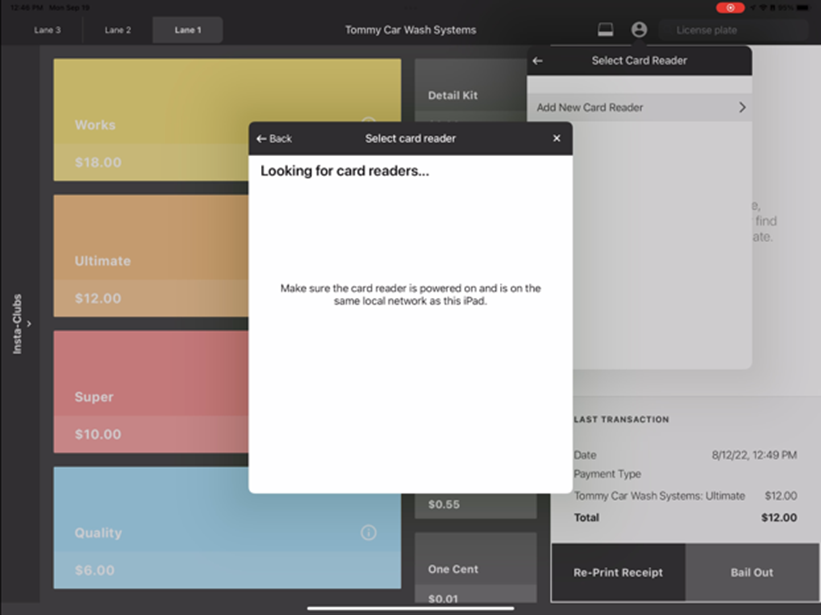Click the battery icon in status bar
The height and width of the screenshot is (615, 821).
pos(802,8)
